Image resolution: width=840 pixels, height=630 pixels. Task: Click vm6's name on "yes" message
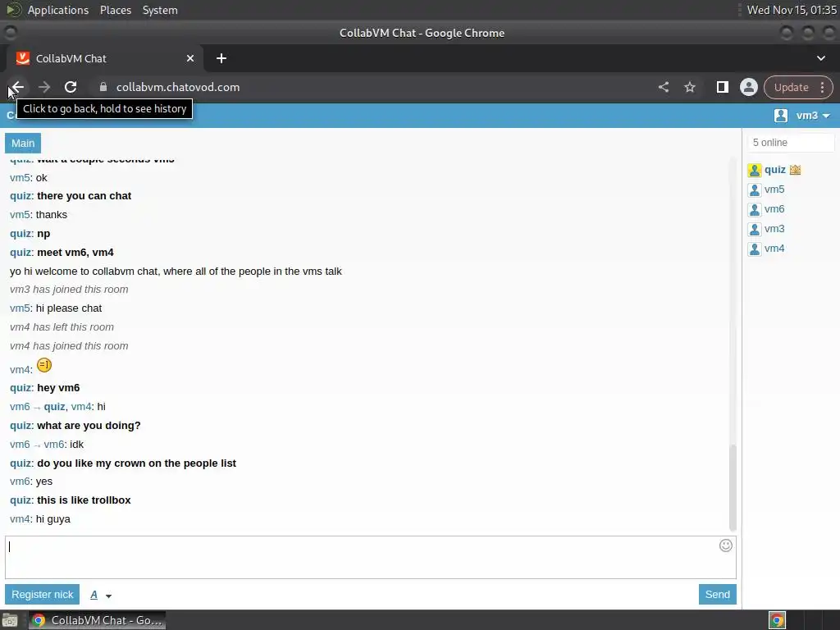click(x=20, y=482)
